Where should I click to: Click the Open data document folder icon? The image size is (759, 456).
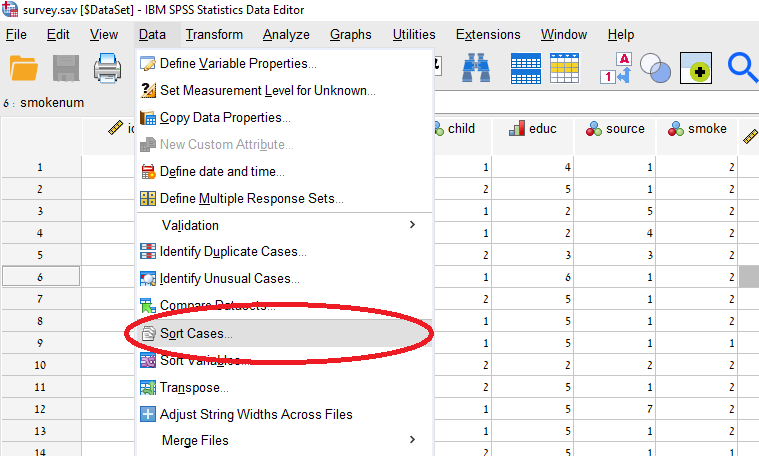pos(24,68)
